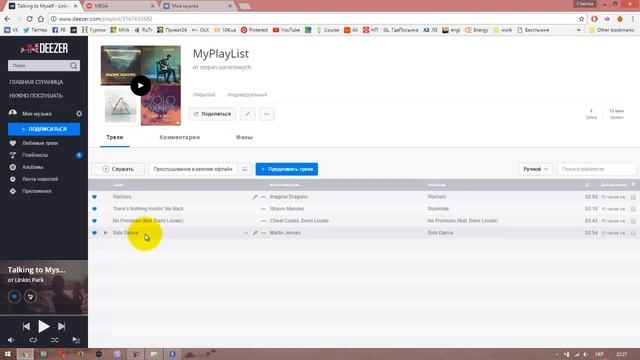Skip to previous track in the player
The image size is (640, 360).
tap(26, 326)
